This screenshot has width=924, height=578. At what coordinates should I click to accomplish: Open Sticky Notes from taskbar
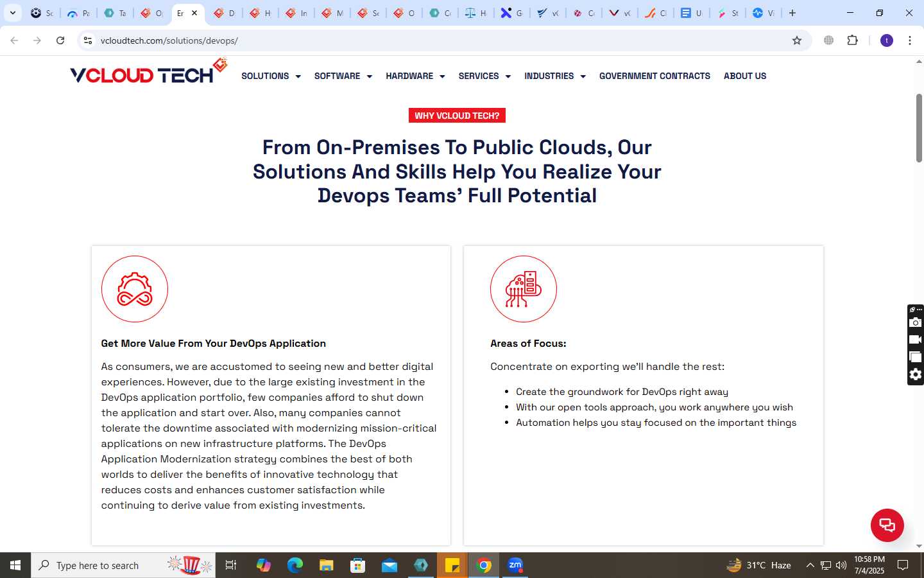(452, 565)
